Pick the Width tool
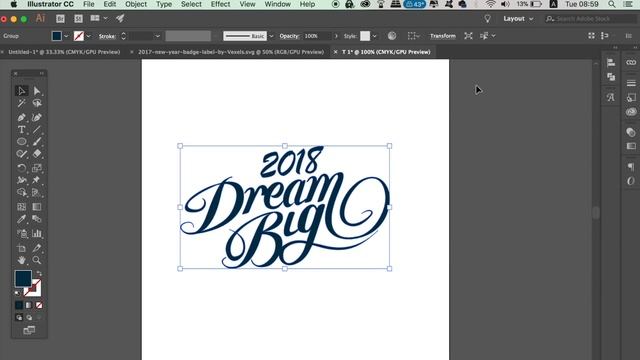The image size is (640, 360). click(22, 180)
